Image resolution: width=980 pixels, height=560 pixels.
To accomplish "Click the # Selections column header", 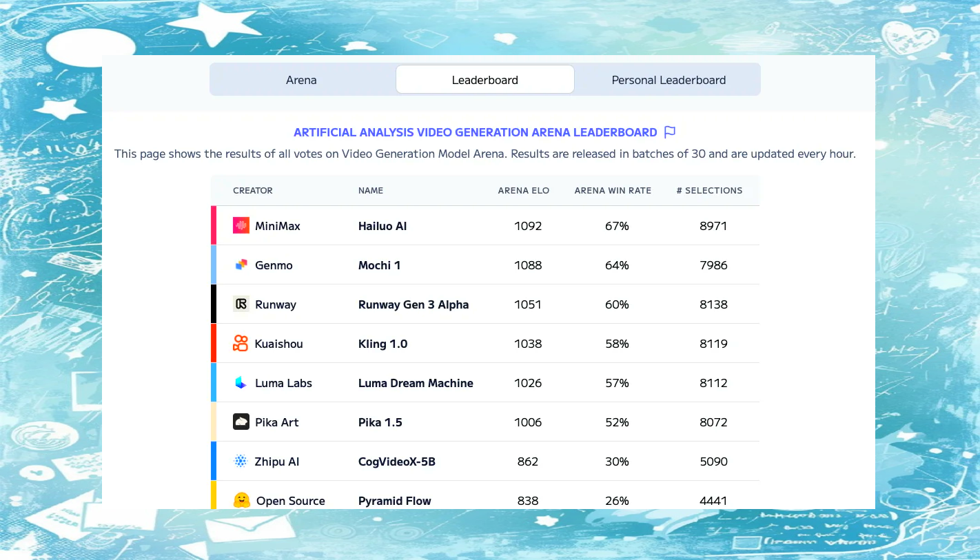I will [709, 191].
